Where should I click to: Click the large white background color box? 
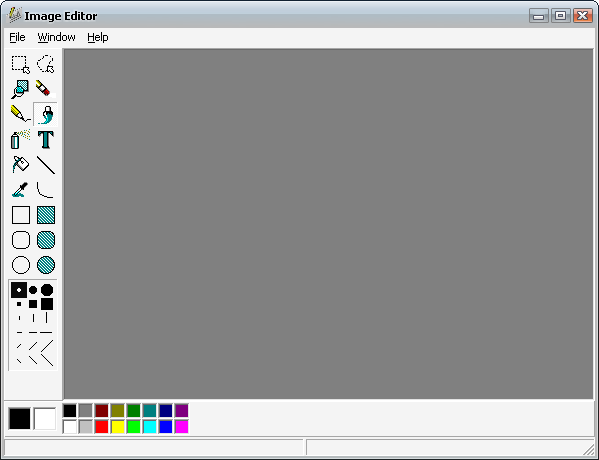click(45, 419)
